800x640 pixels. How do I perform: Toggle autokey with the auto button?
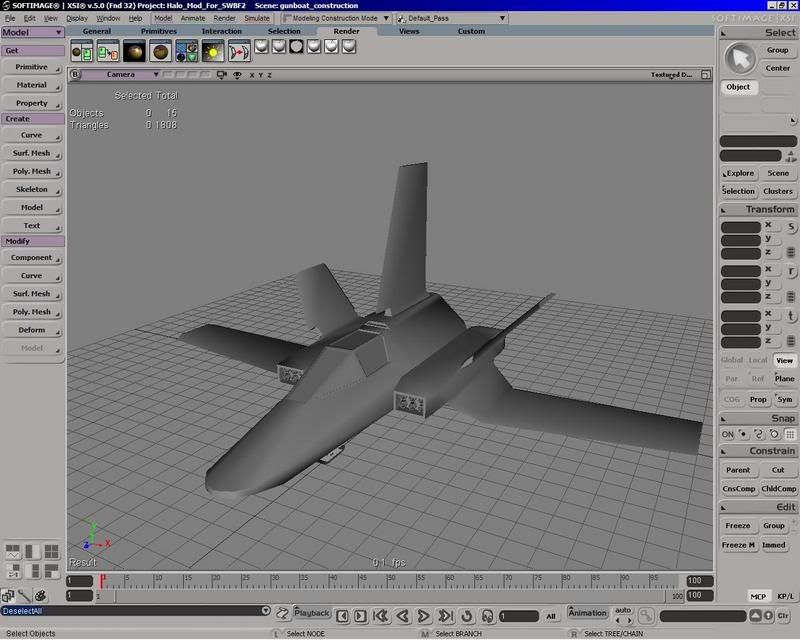623,610
